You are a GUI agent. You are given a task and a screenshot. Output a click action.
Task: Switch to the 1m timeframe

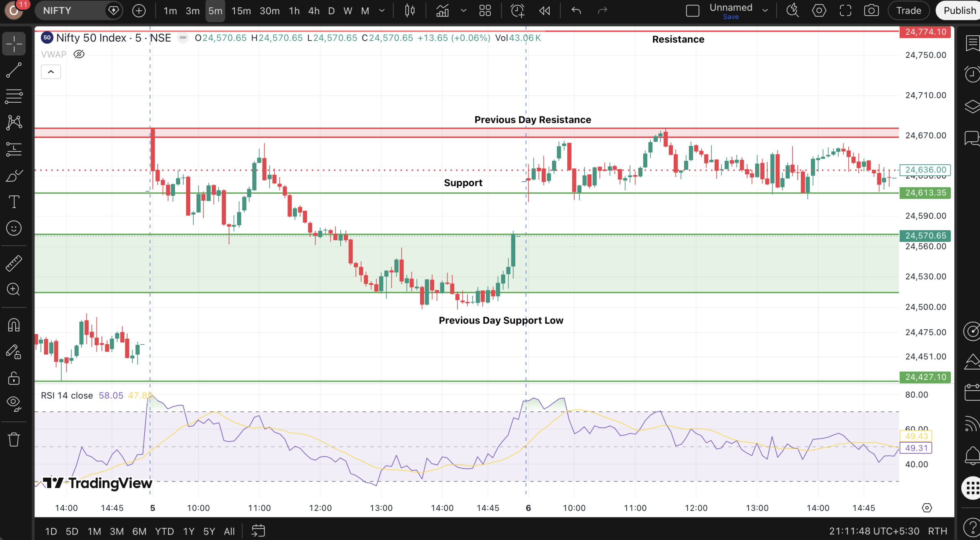coord(170,11)
